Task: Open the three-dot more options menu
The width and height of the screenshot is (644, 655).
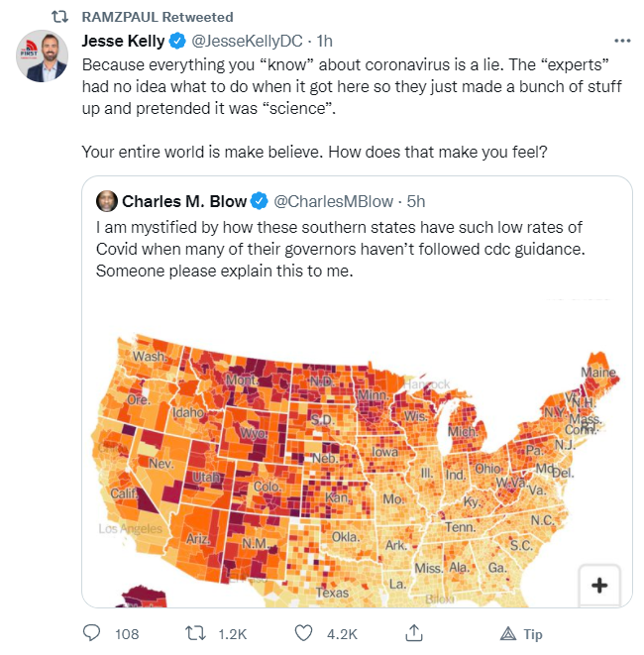Action: click(x=622, y=41)
